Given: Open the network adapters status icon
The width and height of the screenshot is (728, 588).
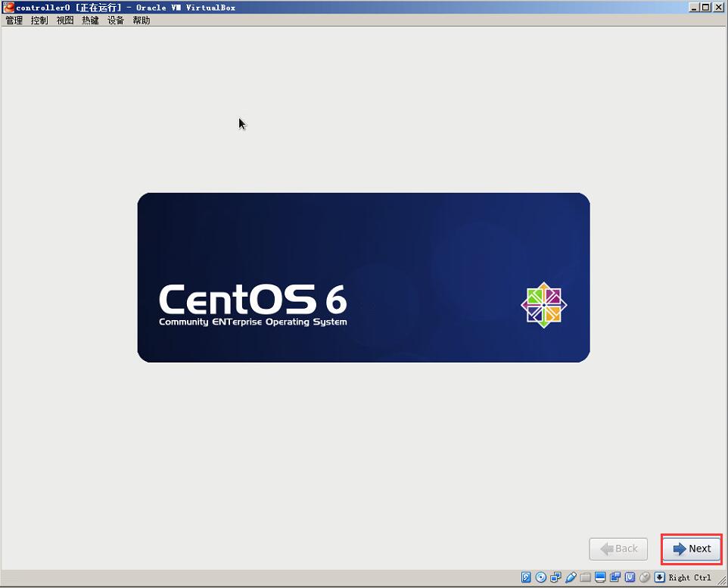Looking at the screenshot, I should 555,577.
